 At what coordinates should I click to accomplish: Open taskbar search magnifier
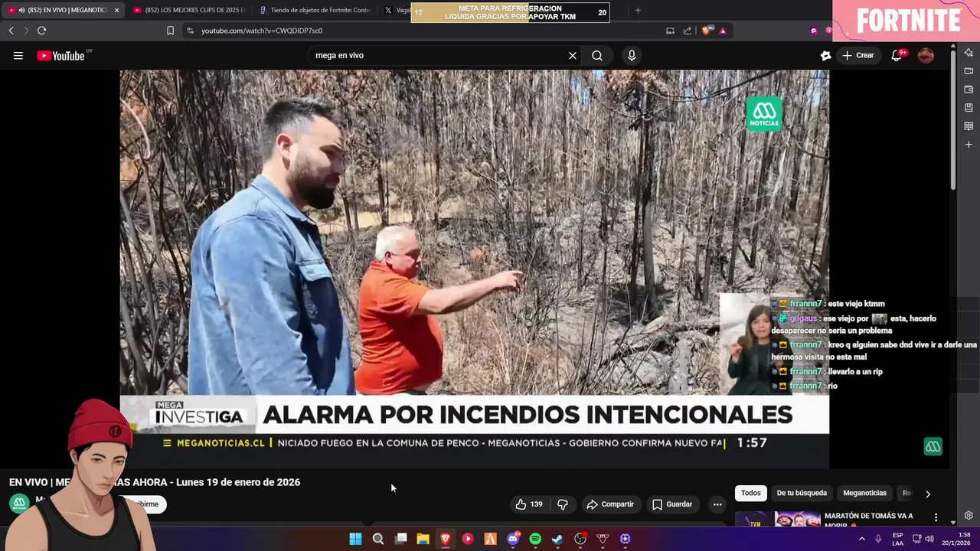[x=378, y=539]
